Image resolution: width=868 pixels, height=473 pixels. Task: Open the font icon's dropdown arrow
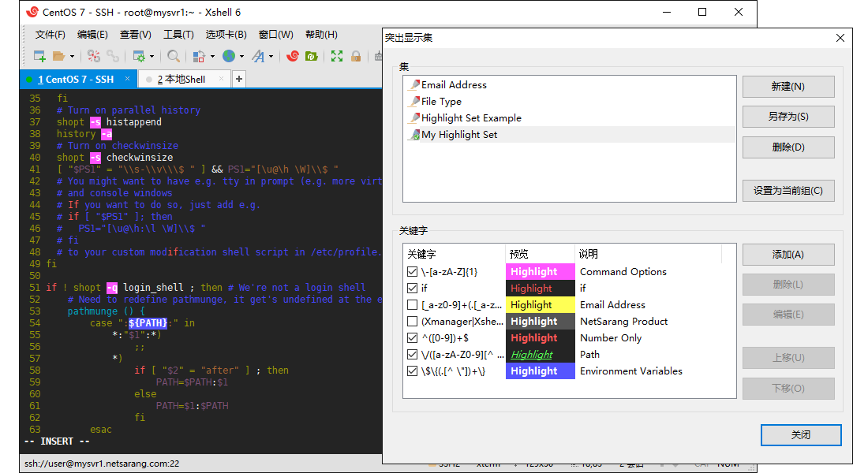tap(271, 55)
